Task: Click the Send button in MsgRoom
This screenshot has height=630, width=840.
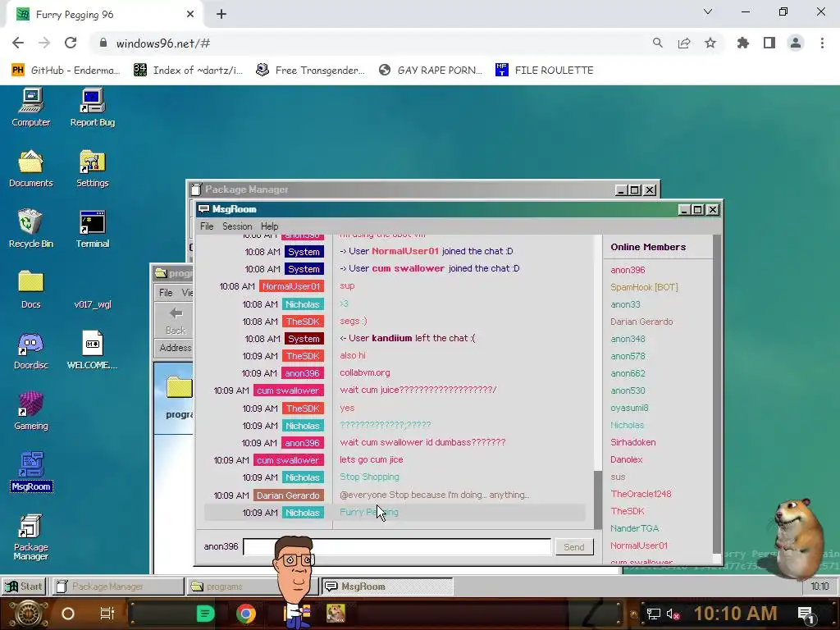Action: click(x=573, y=547)
